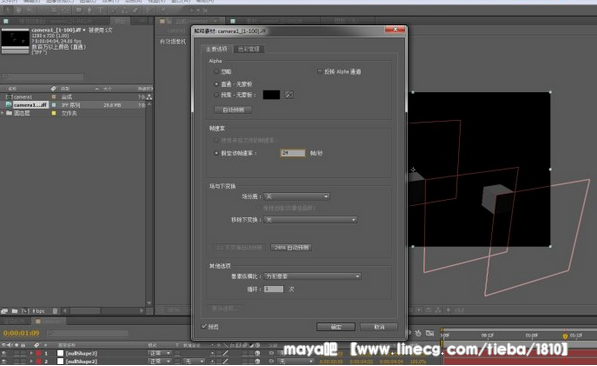Open the Separate Fields dropdown
The image size is (597, 366).
tap(297, 197)
